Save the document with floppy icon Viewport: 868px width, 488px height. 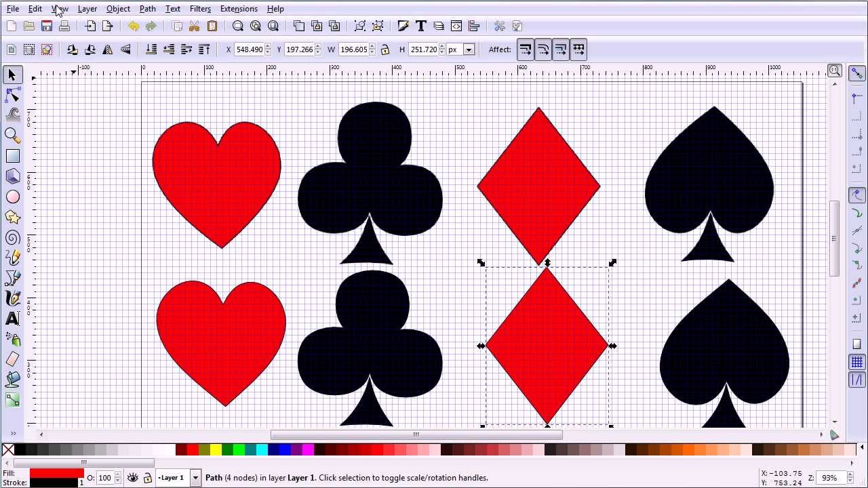tap(47, 26)
